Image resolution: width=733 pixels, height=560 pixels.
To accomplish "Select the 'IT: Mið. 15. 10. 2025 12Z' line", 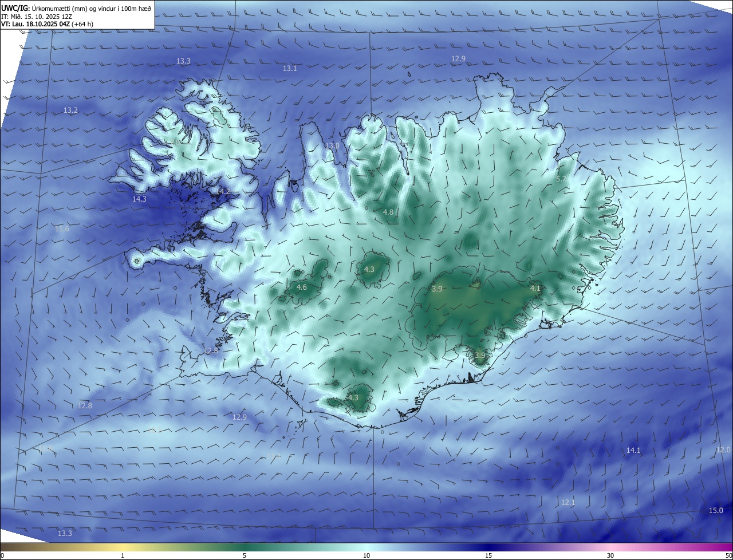I will pos(38,17).
